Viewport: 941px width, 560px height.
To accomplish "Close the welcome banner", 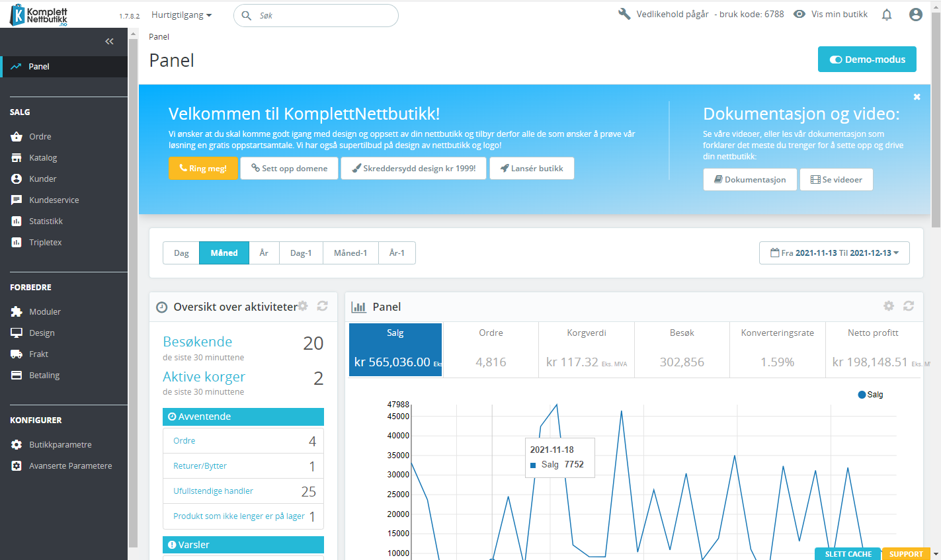I will pos(917,97).
